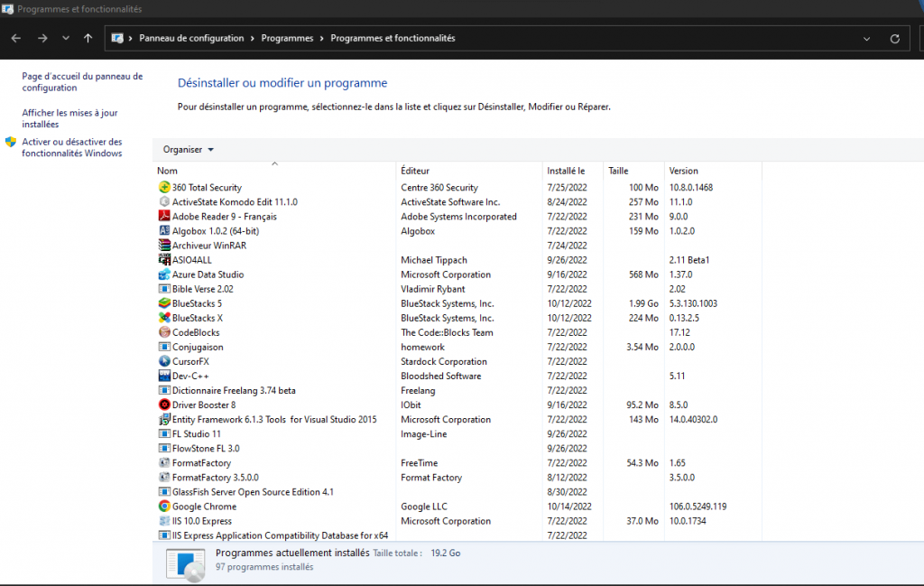Open Afficher les mises à jour installées
This screenshot has height=586, width=924.
[x=69, y=118]
